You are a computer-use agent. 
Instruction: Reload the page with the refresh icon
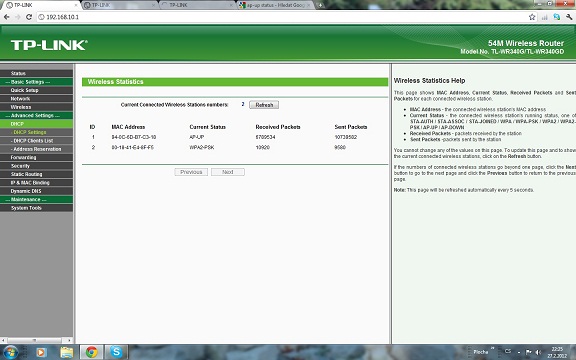(x=29, y=17)
